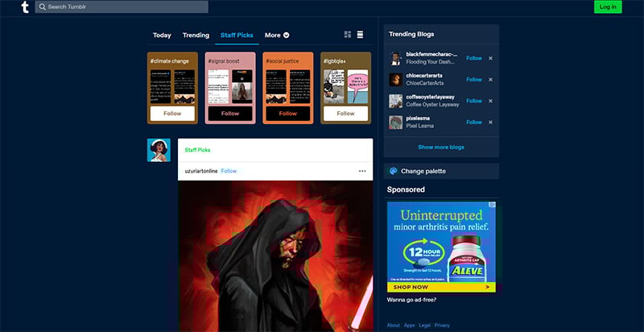Open the #lgbtqia+ tag title
The image size is (644, 332).
point(335,61)
